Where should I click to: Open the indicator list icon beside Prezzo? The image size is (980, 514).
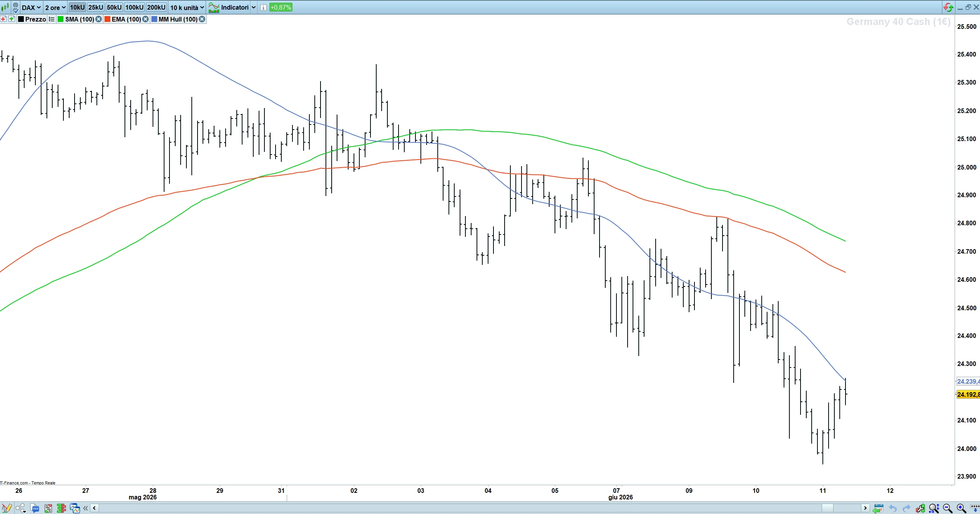click(x=51, y=19)
